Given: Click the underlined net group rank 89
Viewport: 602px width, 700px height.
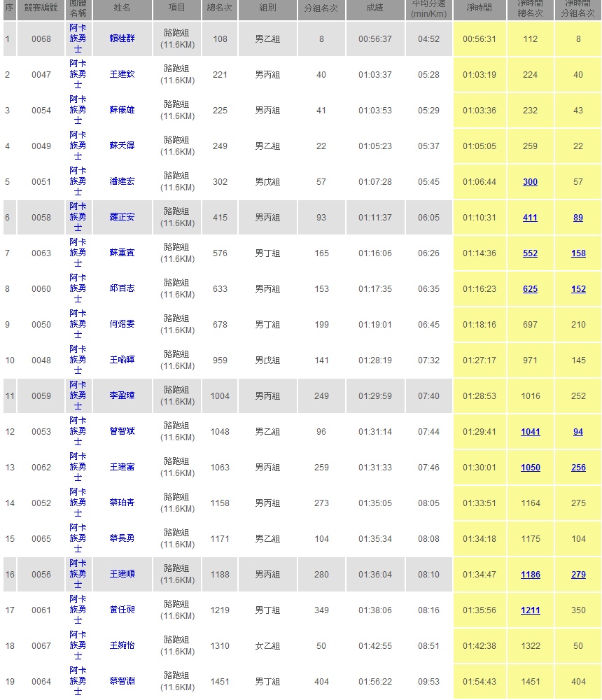Looking at the screenshot, I should 578,218.
